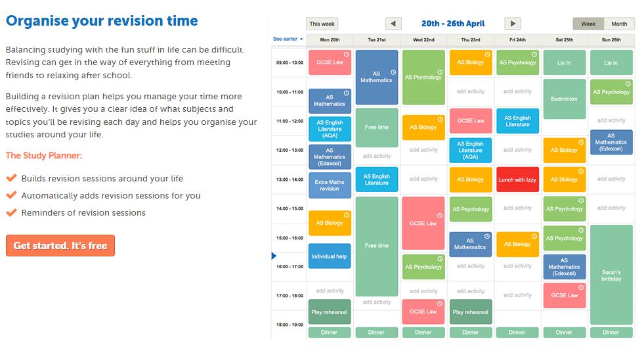Open add activity slot Thursday 10:00

click(471, 92)
